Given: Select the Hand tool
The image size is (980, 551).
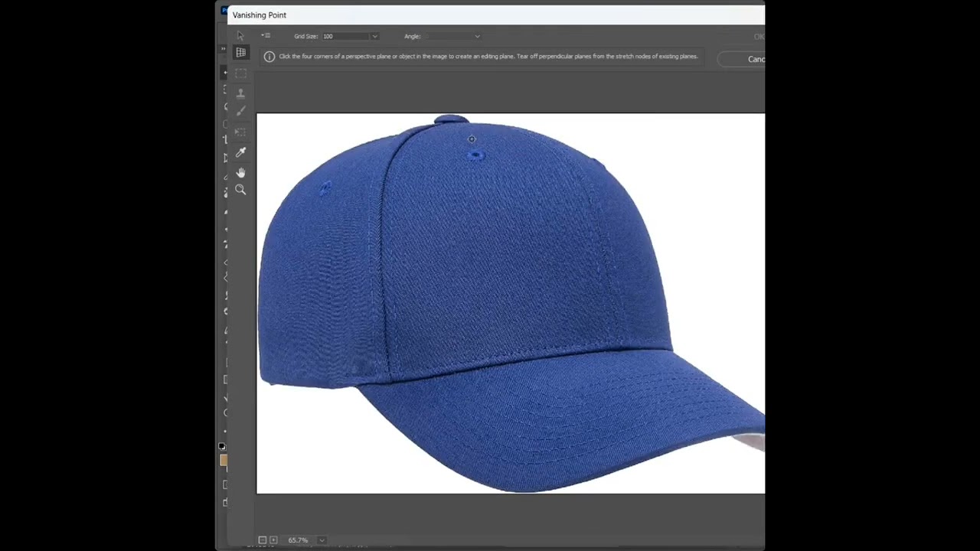Looking at the screenshot, I should coord(240,172).
